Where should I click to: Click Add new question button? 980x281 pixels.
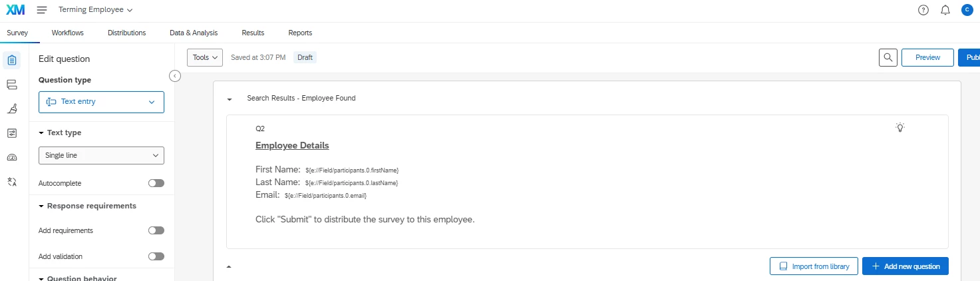(x=905, y=266)
